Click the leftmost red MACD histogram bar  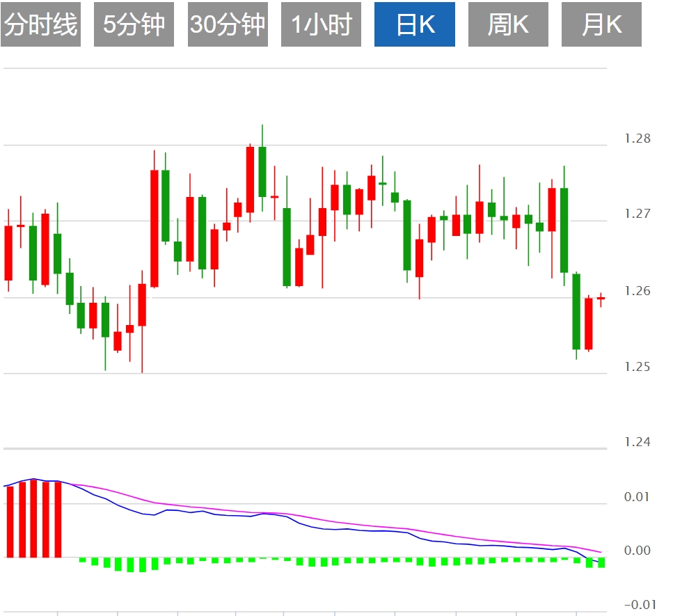point(10,521)
